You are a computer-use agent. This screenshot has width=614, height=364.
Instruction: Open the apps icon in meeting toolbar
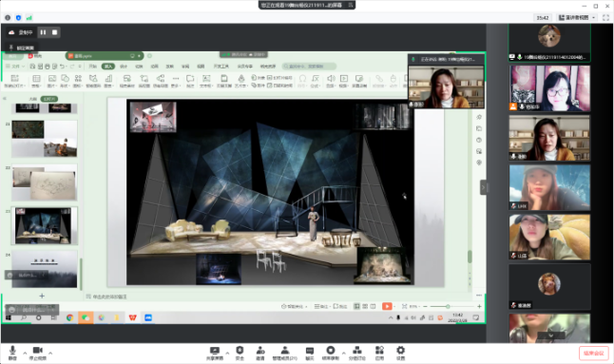[379, 353]
